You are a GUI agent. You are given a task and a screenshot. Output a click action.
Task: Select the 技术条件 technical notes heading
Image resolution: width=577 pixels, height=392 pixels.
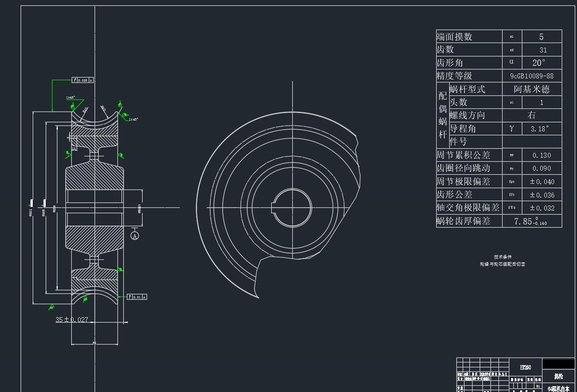coord(503,257)
